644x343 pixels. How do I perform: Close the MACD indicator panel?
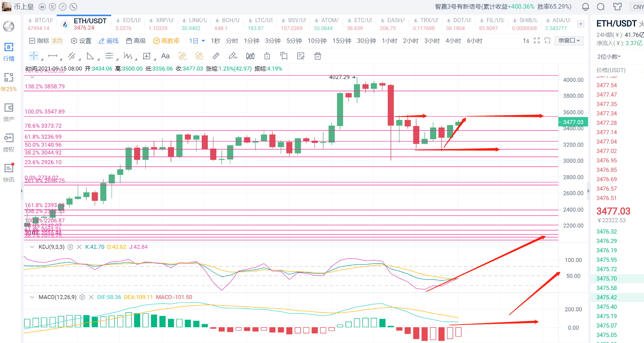91,297
